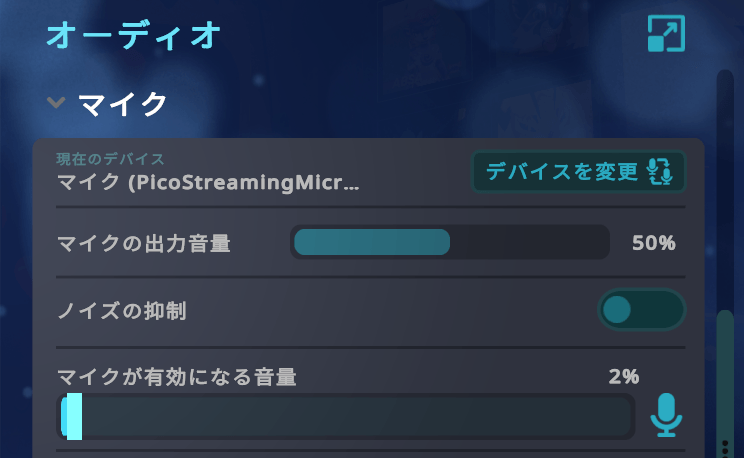Click the オーディオ panel title

pos(133,35)
